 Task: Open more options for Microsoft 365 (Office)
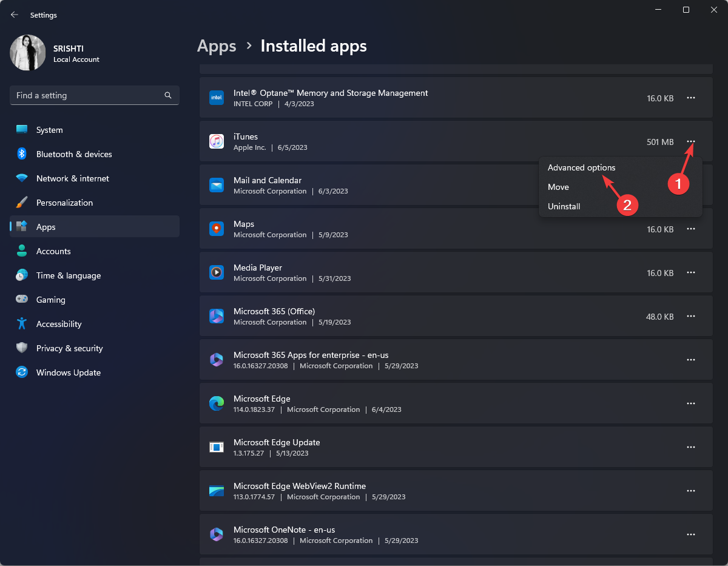(690, 316)
